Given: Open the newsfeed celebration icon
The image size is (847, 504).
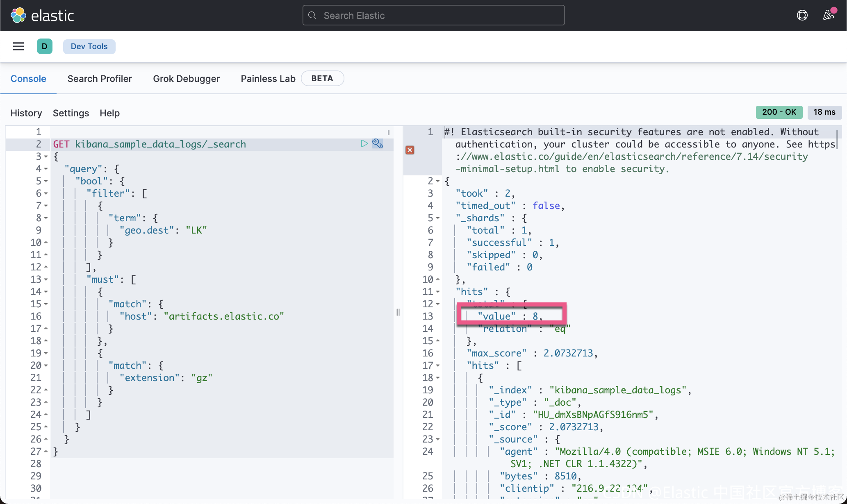Looking at the screenshot, I should pos(828,16).
